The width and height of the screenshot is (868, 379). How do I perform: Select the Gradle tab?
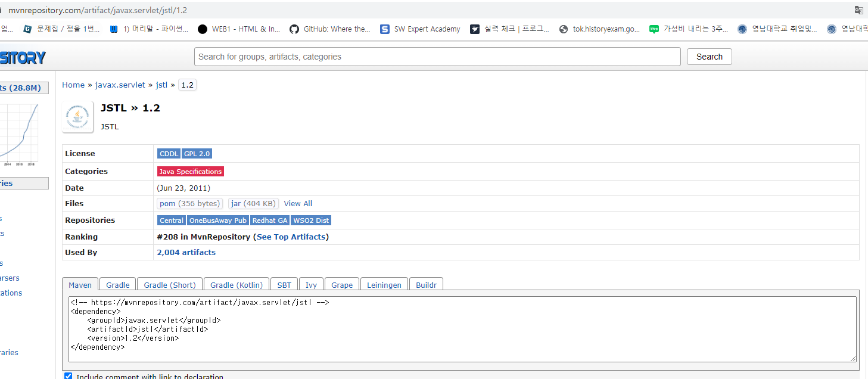click(x=118, y=285)
